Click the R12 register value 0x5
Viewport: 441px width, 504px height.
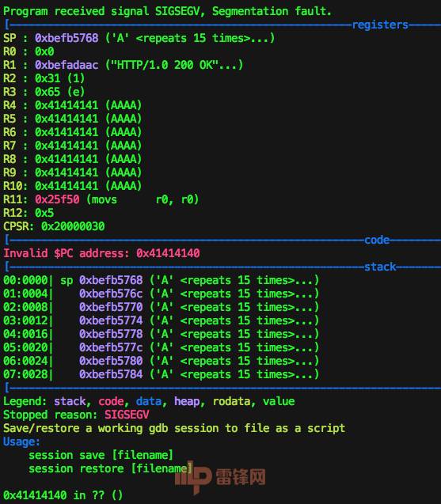click(x=44, y=213)
